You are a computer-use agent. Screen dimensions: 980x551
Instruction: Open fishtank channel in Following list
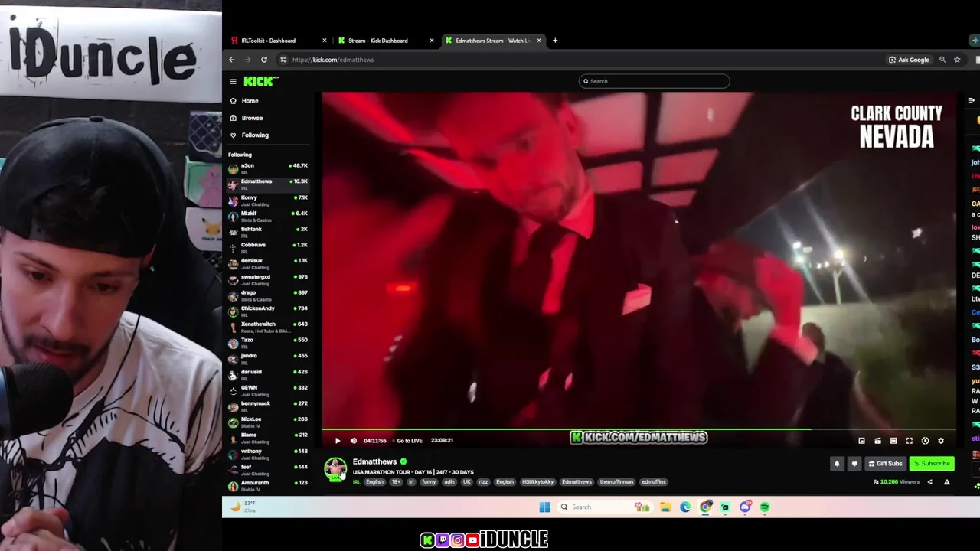pos(268,231)
